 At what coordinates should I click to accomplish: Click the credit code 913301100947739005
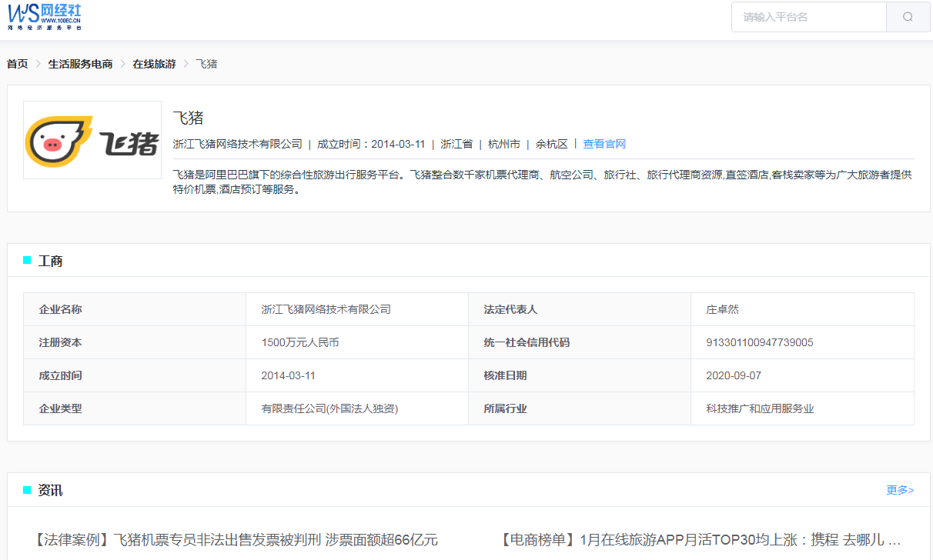[x=759, y=342]
